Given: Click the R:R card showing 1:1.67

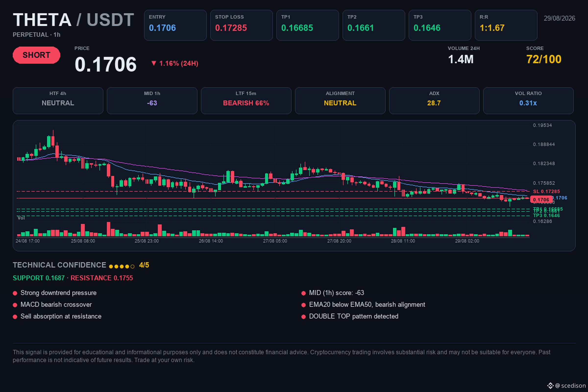Looking at the screenshot, I should coord(506,25).
